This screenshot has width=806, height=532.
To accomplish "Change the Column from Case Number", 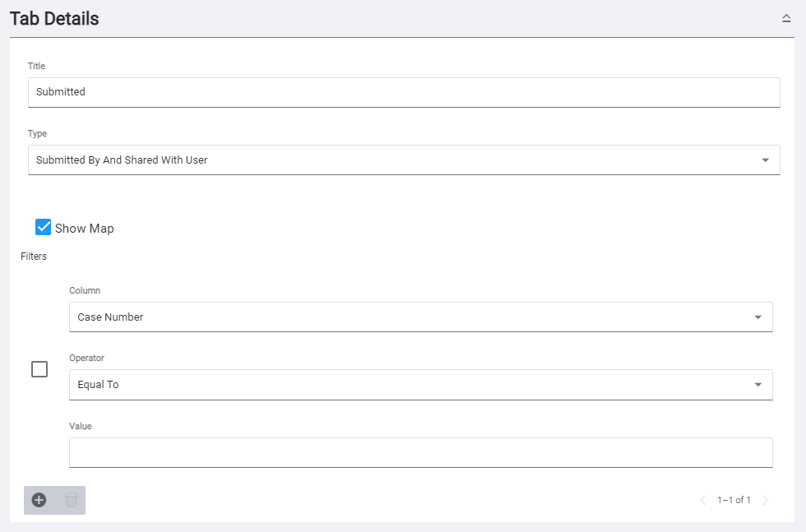I will pos(421,317).
